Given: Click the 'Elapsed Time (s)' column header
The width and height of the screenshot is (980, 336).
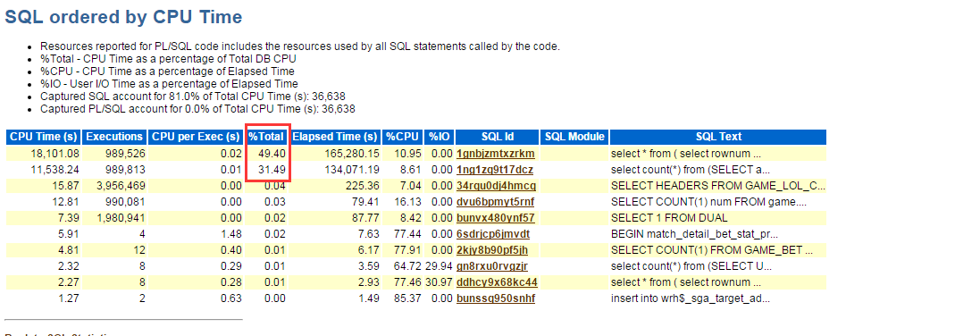Looking at the screenshot, I should coord(335,137).
